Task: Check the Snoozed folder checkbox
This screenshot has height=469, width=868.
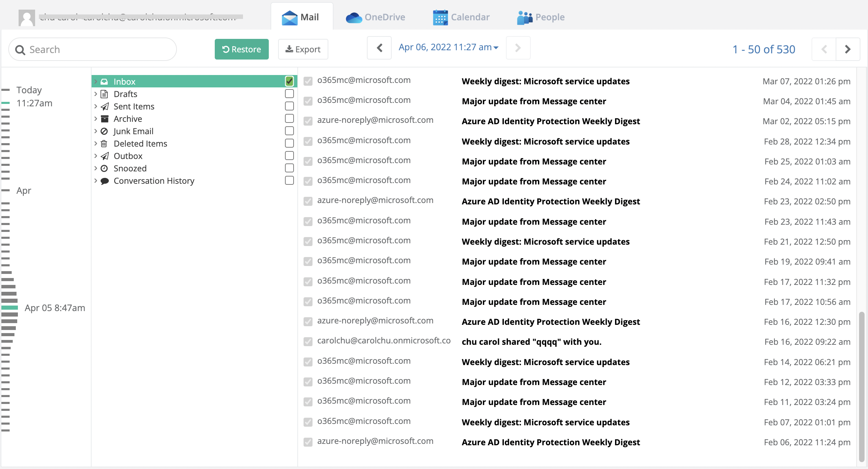Action: pos(289,168)
